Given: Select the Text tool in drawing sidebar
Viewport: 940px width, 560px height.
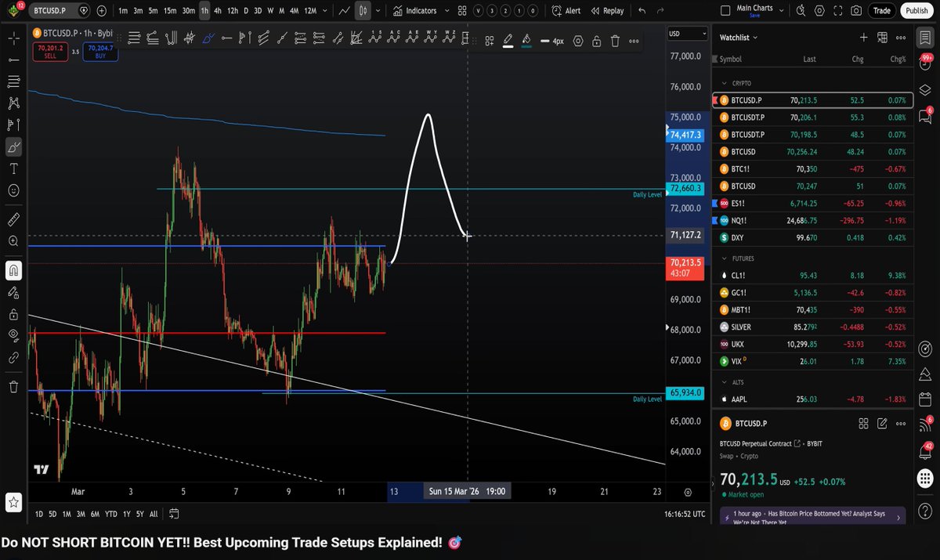Looking at the screenshot, I should point(13,168).
